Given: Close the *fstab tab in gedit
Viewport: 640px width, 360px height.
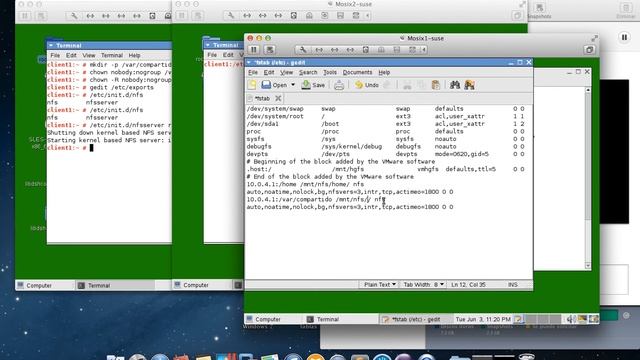Looking at the screenshot, I should point(278,98).
